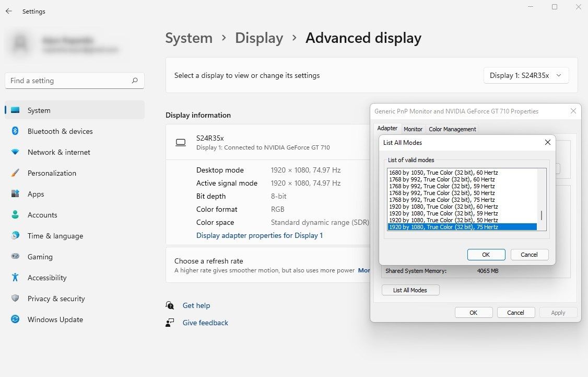The height and width of the screenshot is (377, 588).
Task: Open Bluetooth & devices settings
Action: [75, 131]
